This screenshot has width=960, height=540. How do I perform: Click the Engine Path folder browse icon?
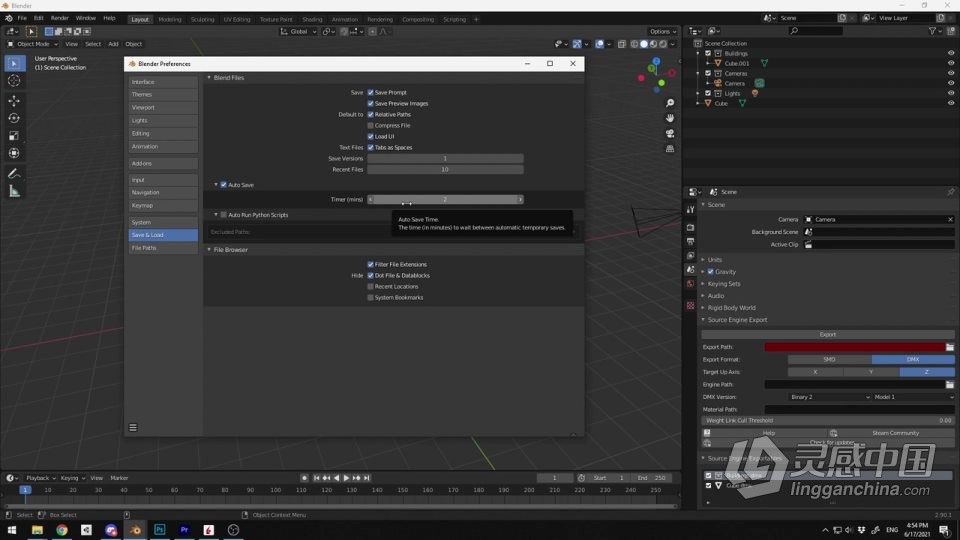[x=950, y=384]
